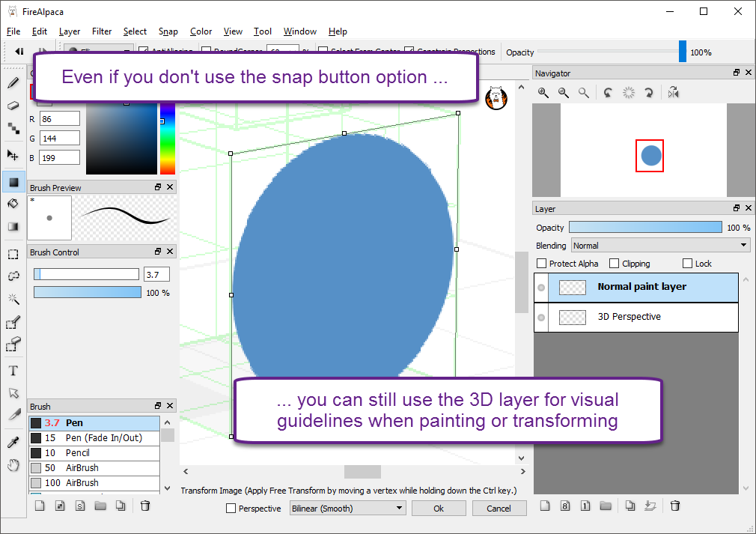756x534 pixels.
Task: Open the Window menu
Action: pyautogui.click(x=300, y=31)
